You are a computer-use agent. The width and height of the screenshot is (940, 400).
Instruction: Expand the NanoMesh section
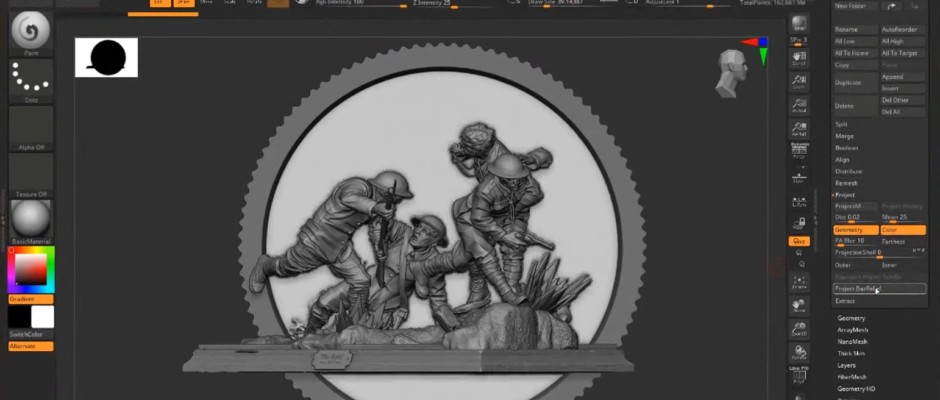[x=852, y=342]
